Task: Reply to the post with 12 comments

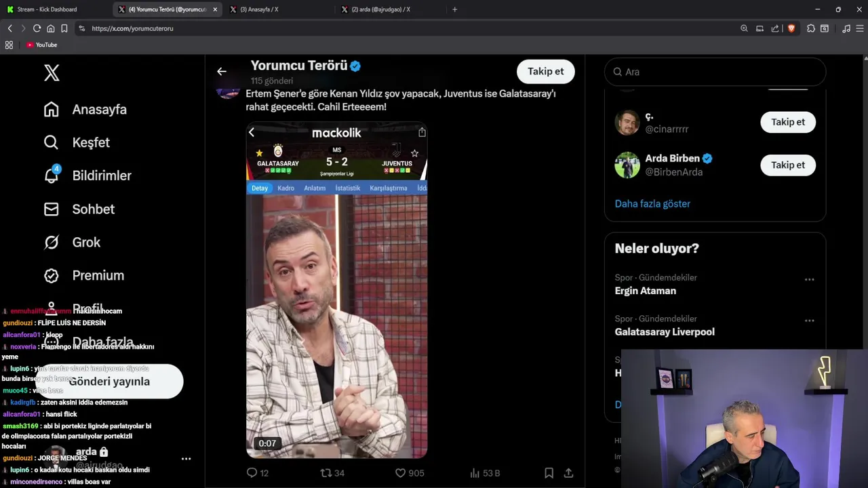Action: [x=258, y=473]
